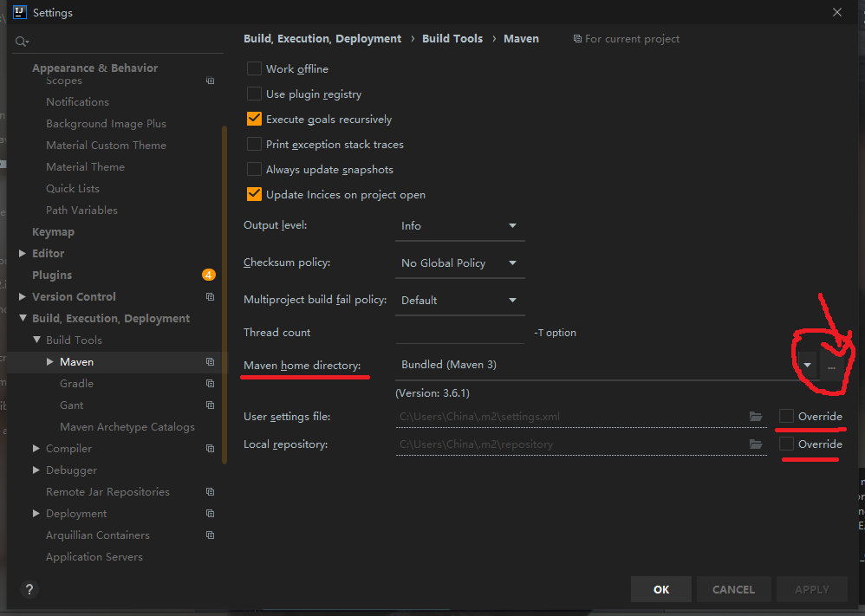Select Application Servers settings
The width and height of the screenshot is (865, 616).
94,557
